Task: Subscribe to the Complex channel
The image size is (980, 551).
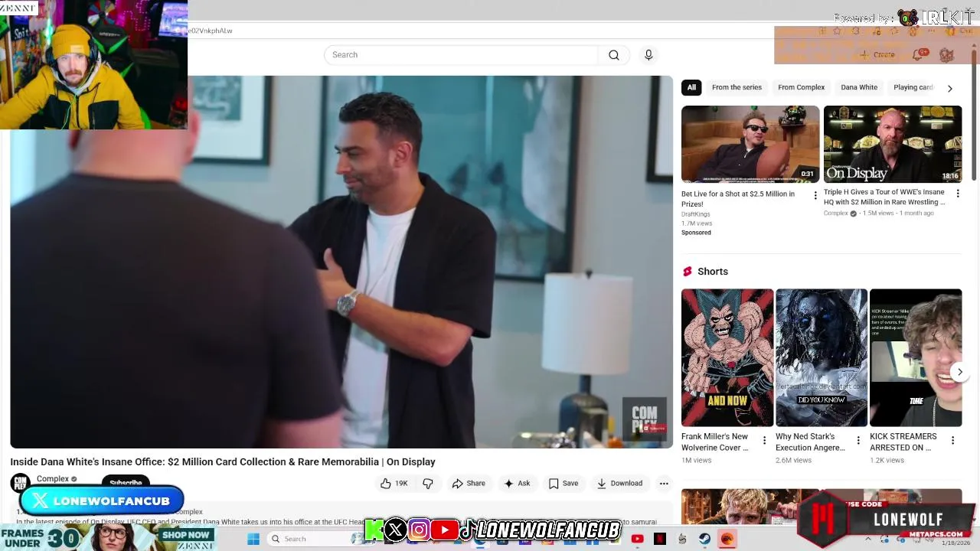Action: click(126, 483)
